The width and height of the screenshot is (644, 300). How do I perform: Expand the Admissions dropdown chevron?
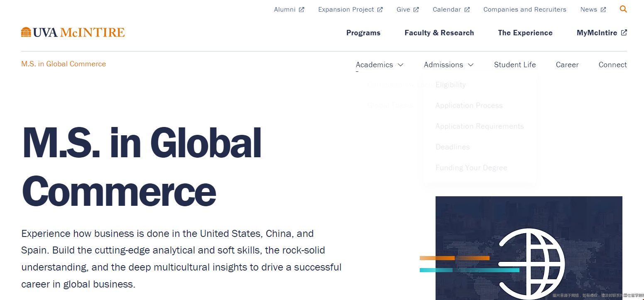(x=471, y=65)
